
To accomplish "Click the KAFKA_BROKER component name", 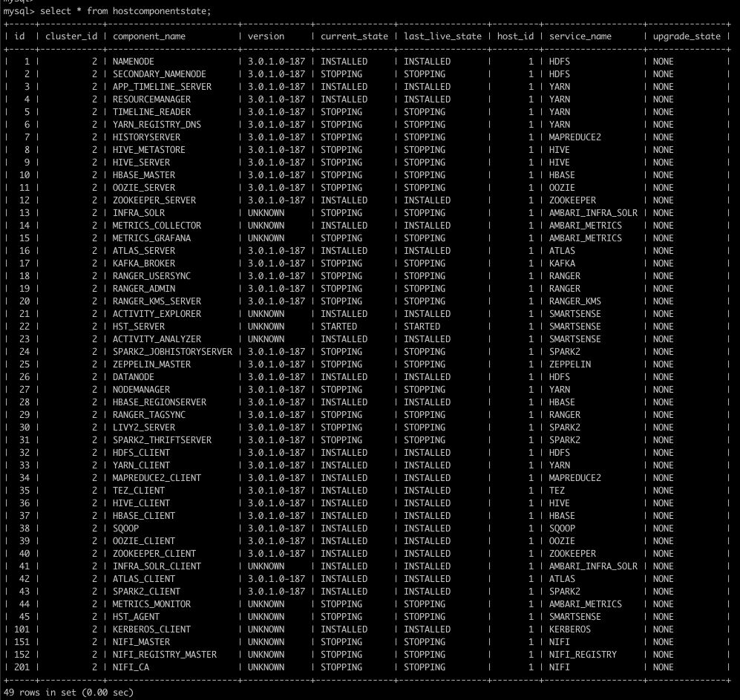I will coord(144,264).
